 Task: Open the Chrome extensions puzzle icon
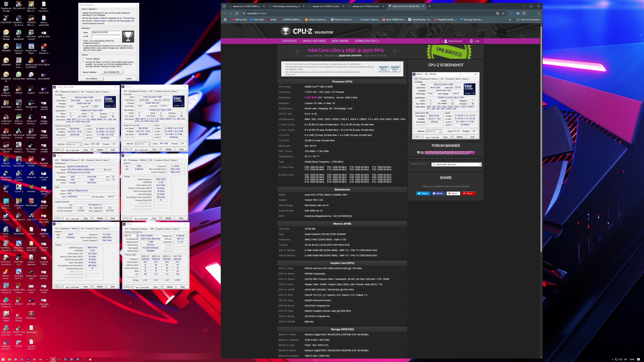524,13
